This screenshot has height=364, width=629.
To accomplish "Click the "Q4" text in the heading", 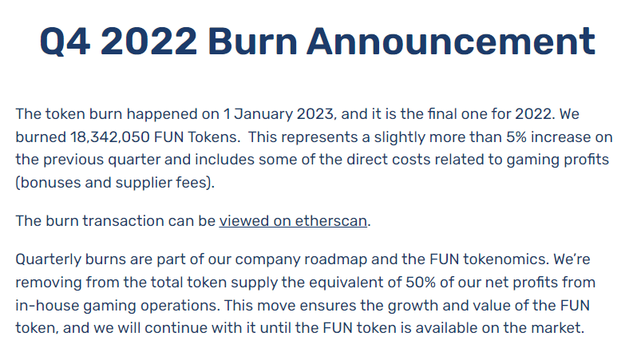I will pyautogui.click(x=65, y=42).
